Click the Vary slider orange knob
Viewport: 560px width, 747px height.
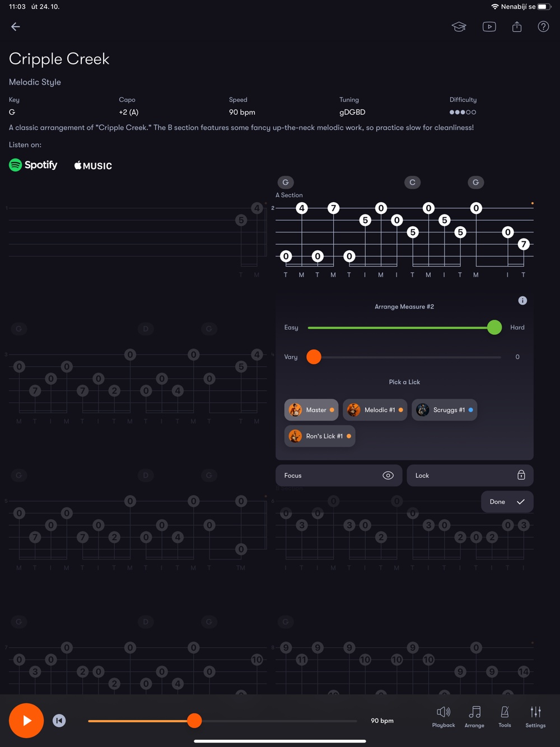click(x=314, y=357)
